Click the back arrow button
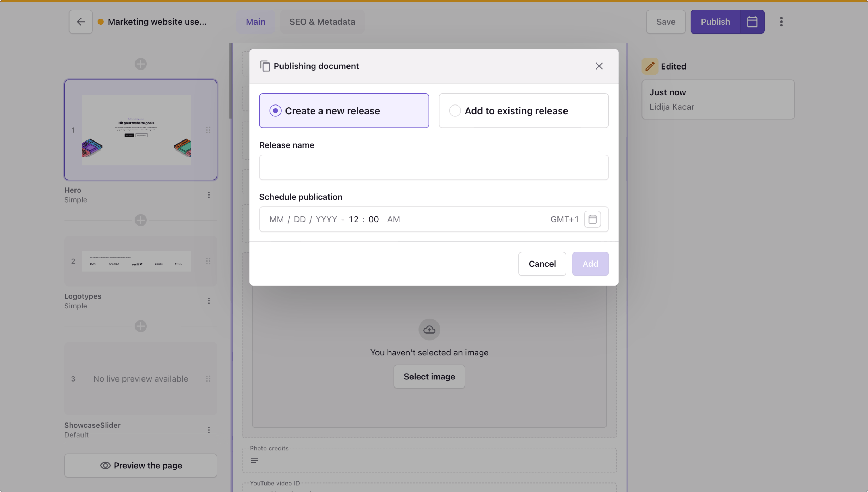The height and width of the screenshot is (492, 868). 80,22
